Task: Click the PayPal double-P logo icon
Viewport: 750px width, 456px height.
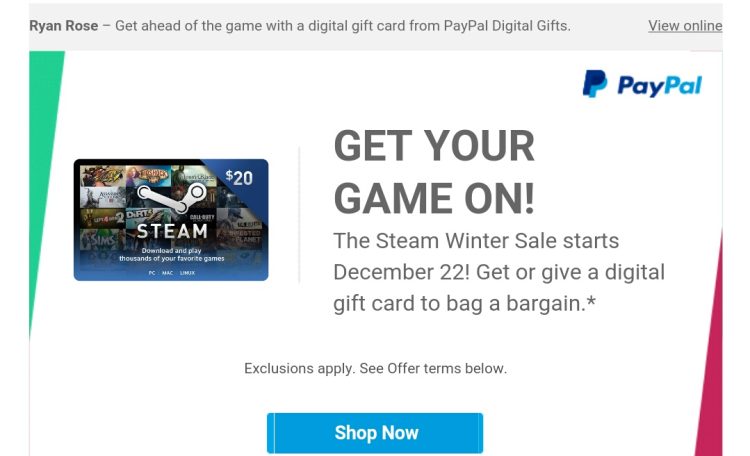Action: 595,84
